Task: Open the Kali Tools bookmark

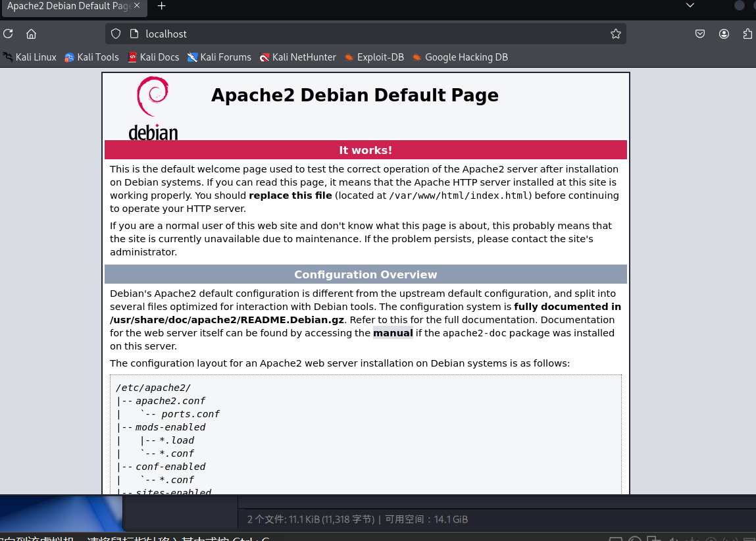Action: coord(91,57)
